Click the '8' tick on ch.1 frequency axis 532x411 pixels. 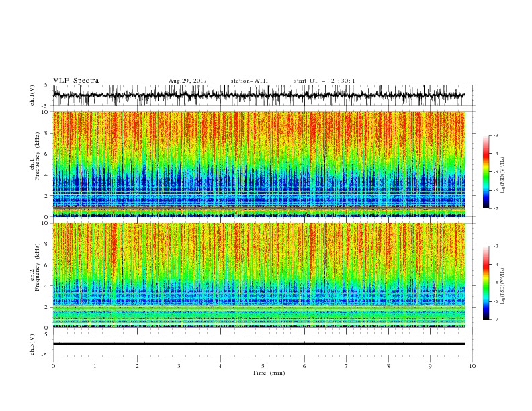[47, 133]
